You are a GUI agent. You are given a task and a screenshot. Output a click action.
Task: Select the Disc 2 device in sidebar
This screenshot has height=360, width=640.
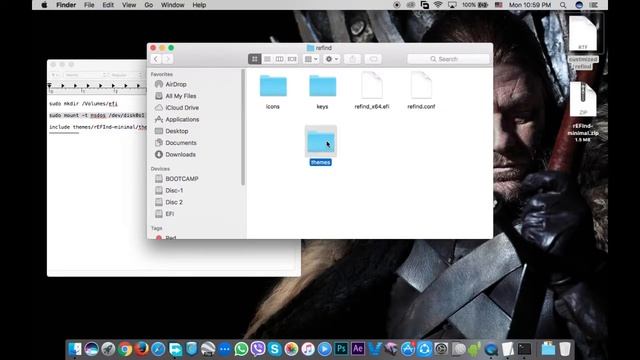point(174,202)
